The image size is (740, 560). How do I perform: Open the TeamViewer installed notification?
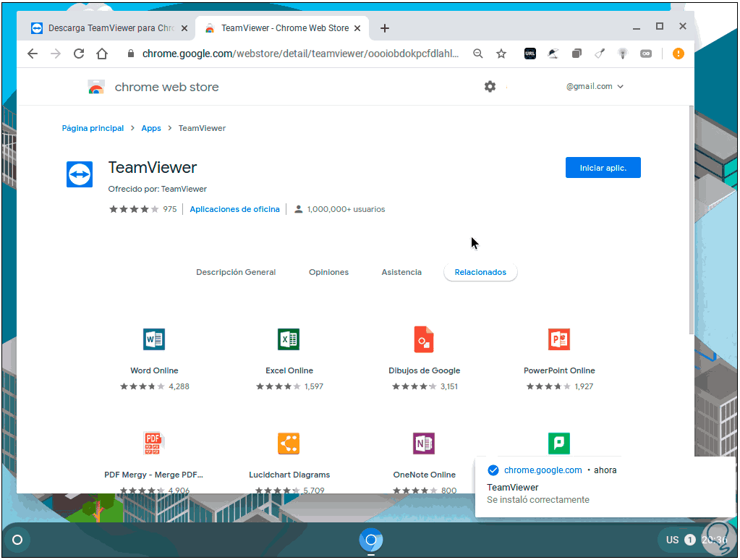(x=605, y=487)
